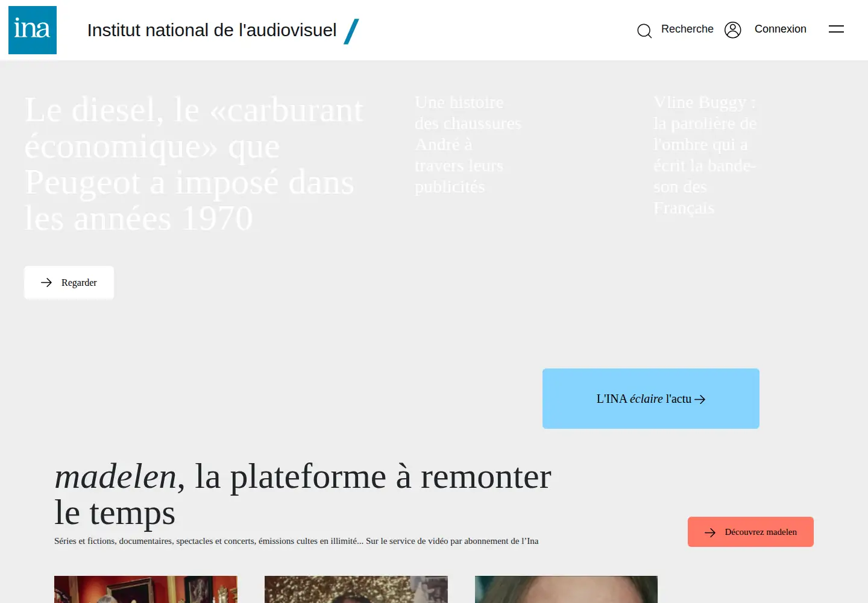
Task: Open the first madelen thumbnail with red interior
Action: pos(146,589)
